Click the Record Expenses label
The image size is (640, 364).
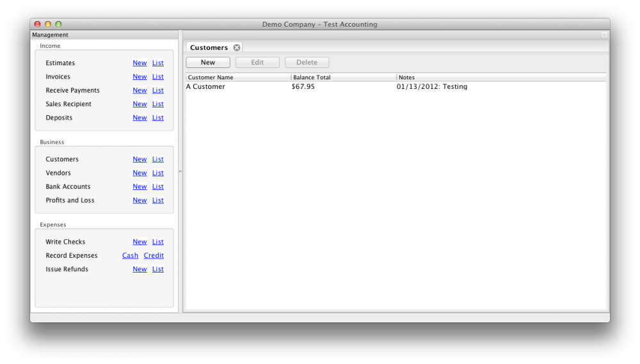coord(72,255)
